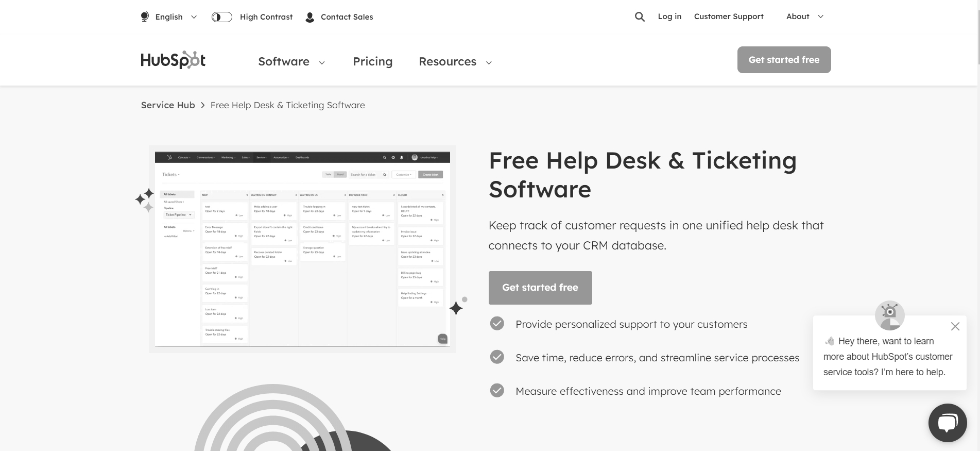
Task: Click the chat greeting message text
Action: pos(888,357)
